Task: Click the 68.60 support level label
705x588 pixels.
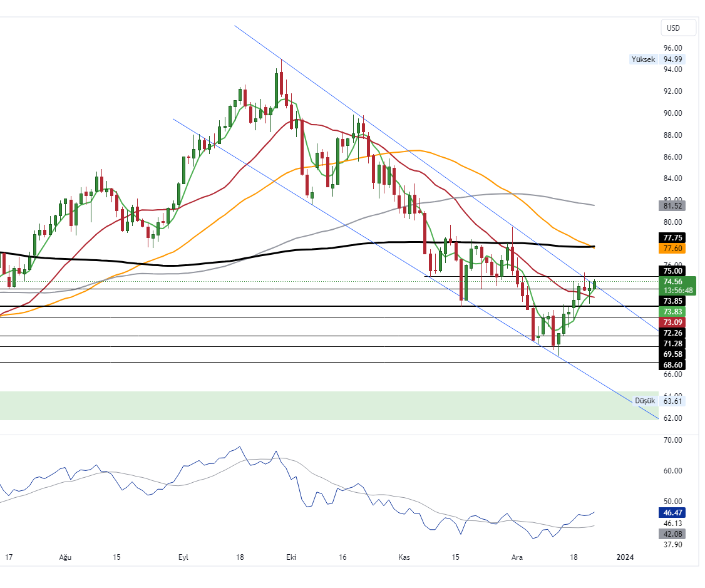Action: (x=672, y=365)
